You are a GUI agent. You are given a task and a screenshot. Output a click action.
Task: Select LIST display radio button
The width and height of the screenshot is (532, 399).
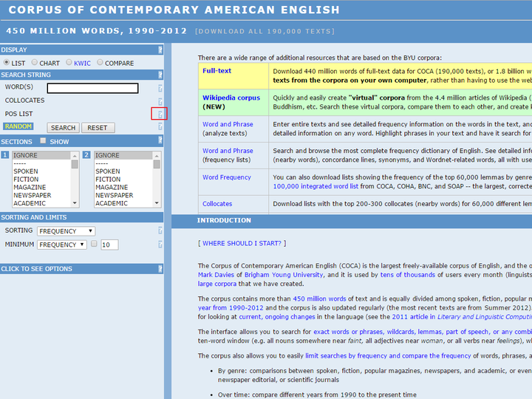coord(7,62)
